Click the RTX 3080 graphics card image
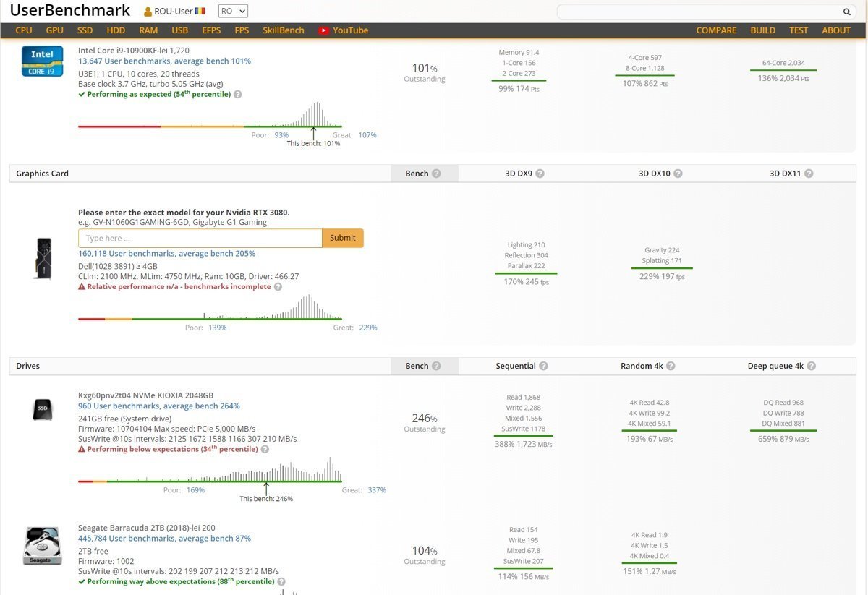Image resolution: width=868 pixels, height=595 pixels. coord(43,257)
